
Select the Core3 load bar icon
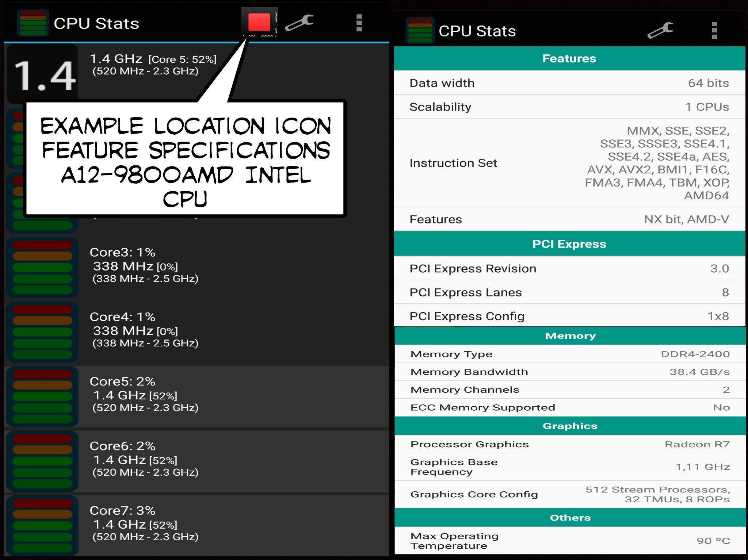coord(43,268)
